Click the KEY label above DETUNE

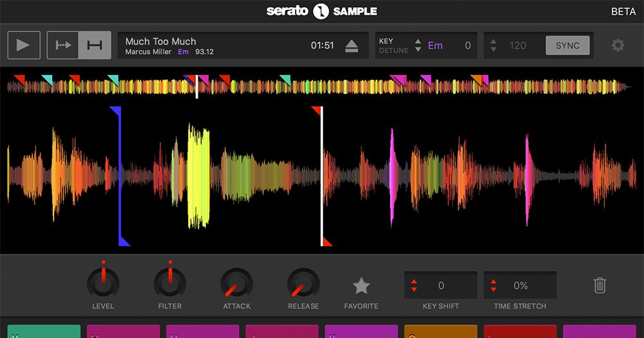coord(386,41)
